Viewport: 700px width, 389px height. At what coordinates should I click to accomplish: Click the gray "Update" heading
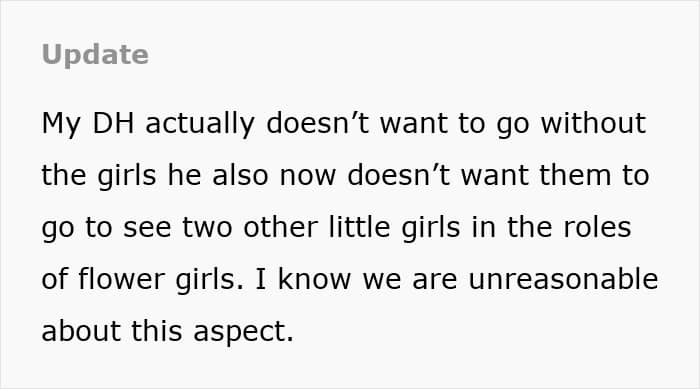point(95,55)
